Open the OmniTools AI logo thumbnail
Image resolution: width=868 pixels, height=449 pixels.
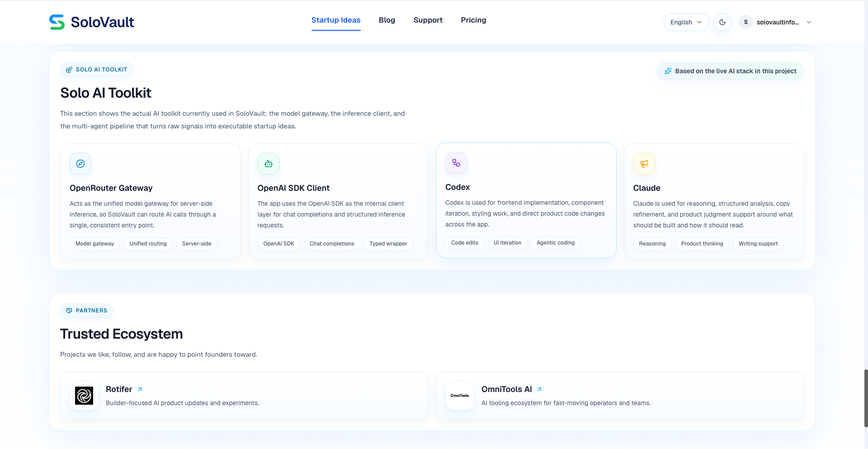click(x=460, y=396)
